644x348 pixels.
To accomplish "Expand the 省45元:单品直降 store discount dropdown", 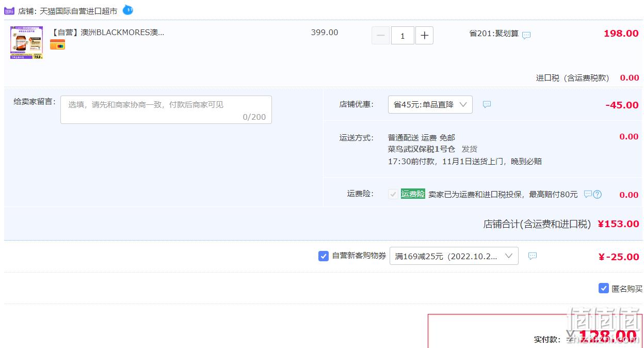I will click(430, 105).
